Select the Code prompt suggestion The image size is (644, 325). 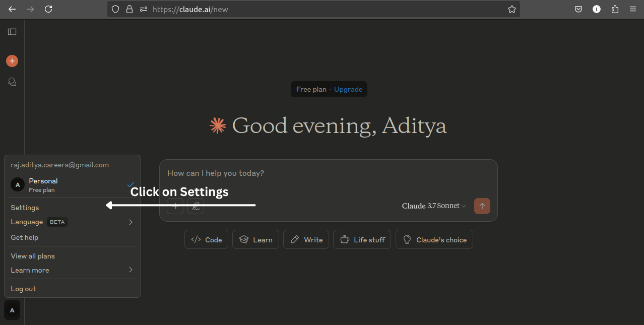[206, 239]
